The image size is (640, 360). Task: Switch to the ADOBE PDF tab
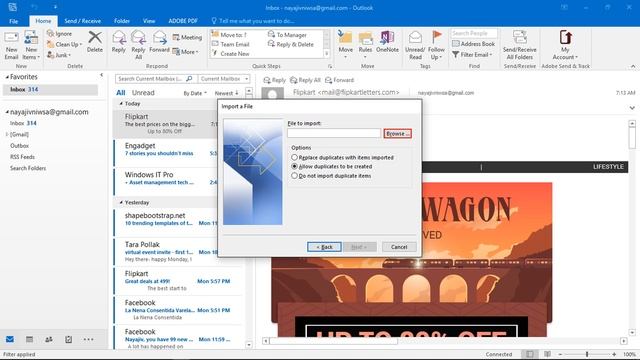(183, 21)
